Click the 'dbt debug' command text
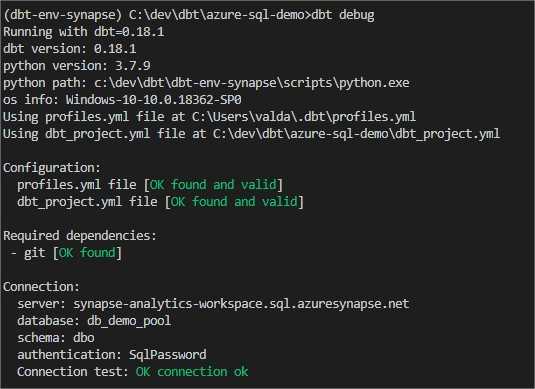This screenshot has height=389, width=535. [343, 15]
